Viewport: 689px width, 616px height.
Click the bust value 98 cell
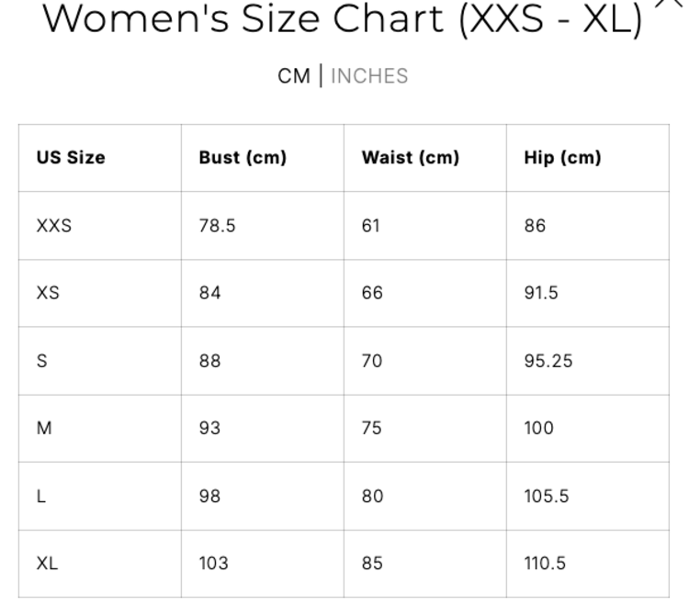(209, 496)
